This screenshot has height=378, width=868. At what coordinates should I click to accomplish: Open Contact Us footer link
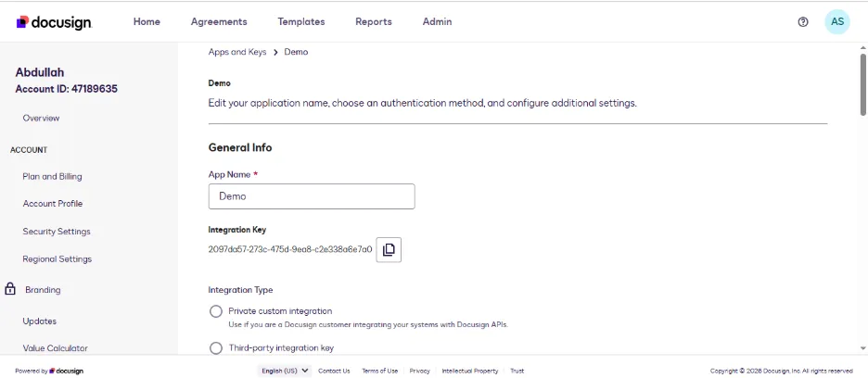[334, 371]
